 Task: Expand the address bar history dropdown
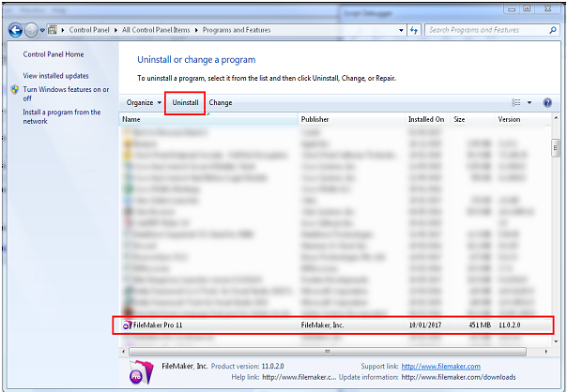point(401,30)
